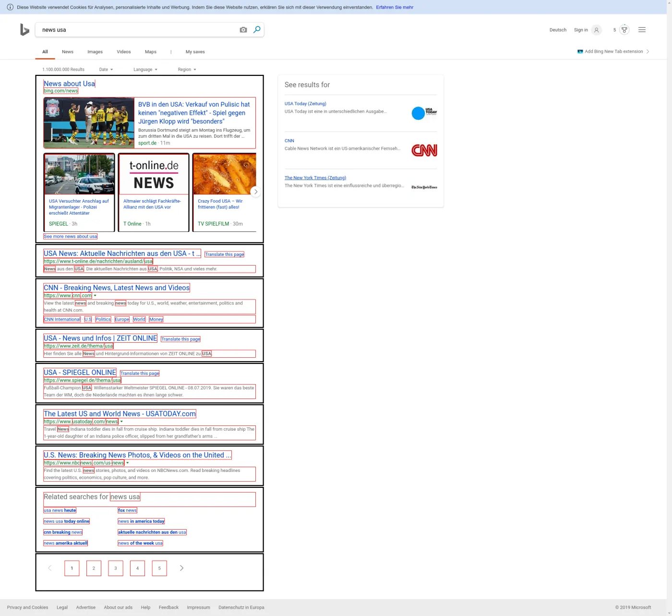Viewport: 672px width, 616px height.
Task: Click the cookie notice info icon
Action: click(10, 7)
